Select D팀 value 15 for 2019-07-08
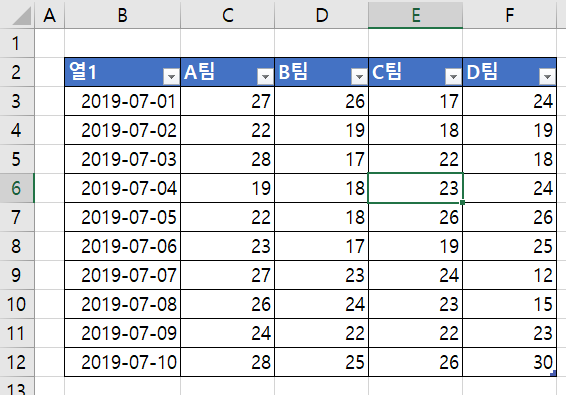This screenshot has width=566, height=395. [x=509, y=304]
